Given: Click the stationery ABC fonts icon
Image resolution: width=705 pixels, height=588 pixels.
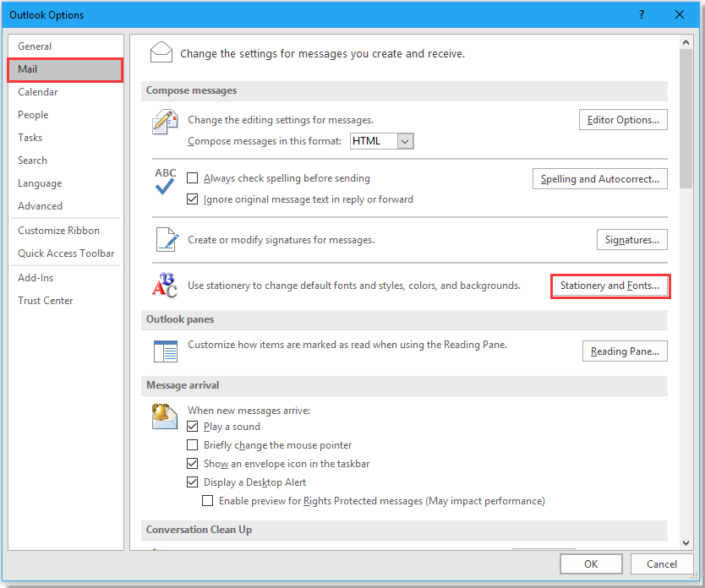Looking at the screenshot, I should pos(164,286).
